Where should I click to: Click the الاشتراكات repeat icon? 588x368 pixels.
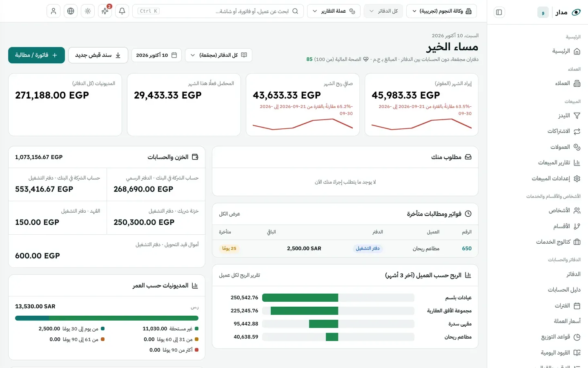[577, 131]
